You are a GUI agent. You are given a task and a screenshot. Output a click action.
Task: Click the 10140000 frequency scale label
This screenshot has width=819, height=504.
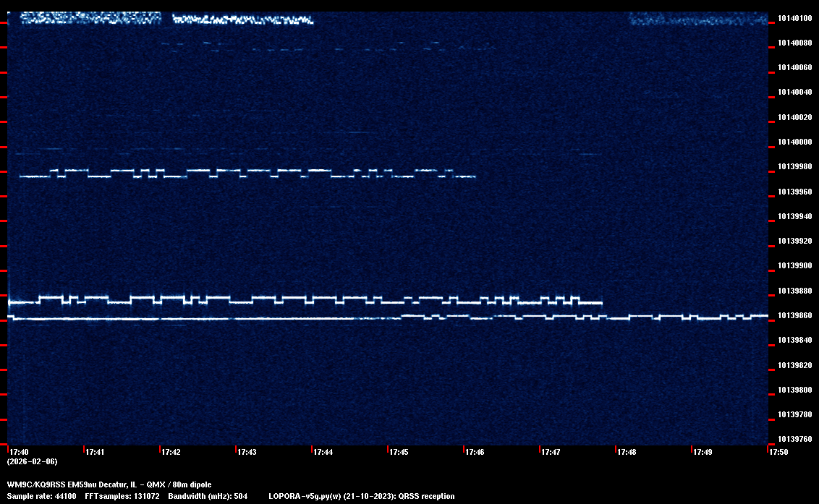click(795, 142)
